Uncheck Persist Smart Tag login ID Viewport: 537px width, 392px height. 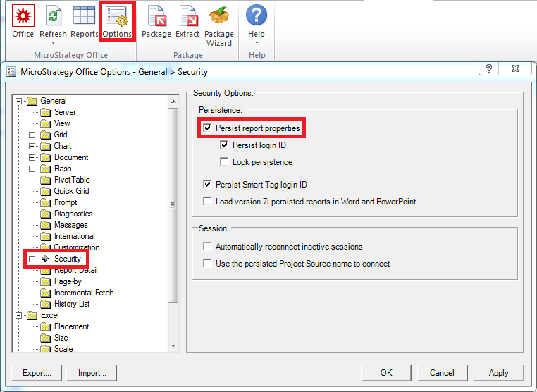click(x=207, y=184)
